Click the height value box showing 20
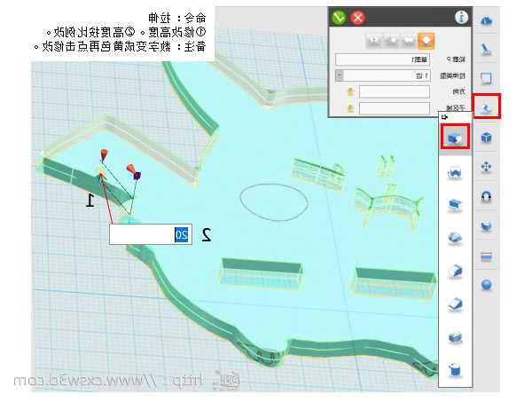This screenshot has height=402, width=532. pos(151,234)
